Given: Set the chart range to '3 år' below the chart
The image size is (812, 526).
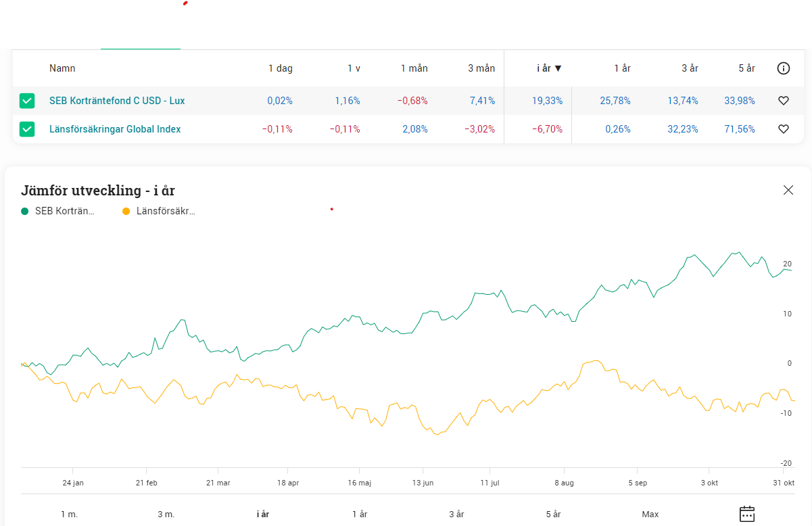Looking at the screenshot, I should coord(457,515).
